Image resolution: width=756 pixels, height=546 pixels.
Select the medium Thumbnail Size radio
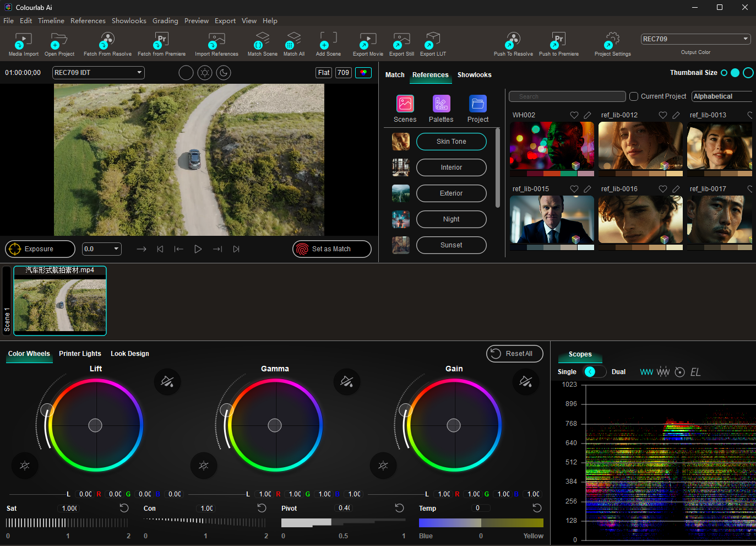click(x=735, y=73)
